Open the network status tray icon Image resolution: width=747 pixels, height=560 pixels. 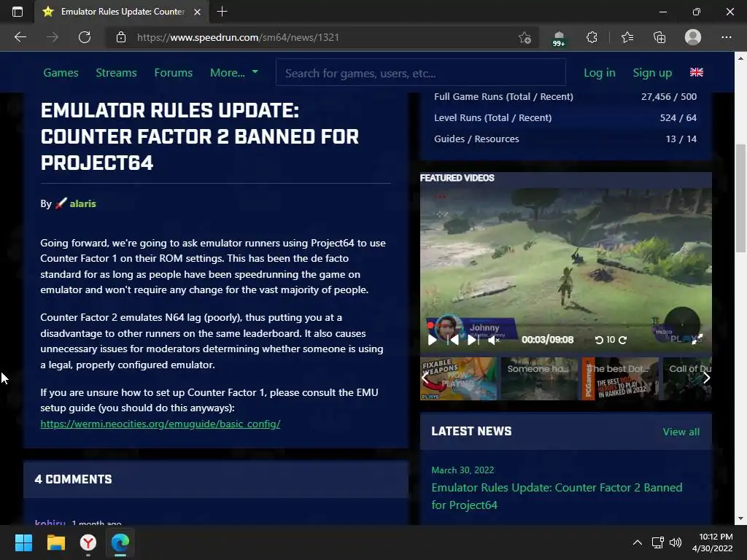(658, 542)
